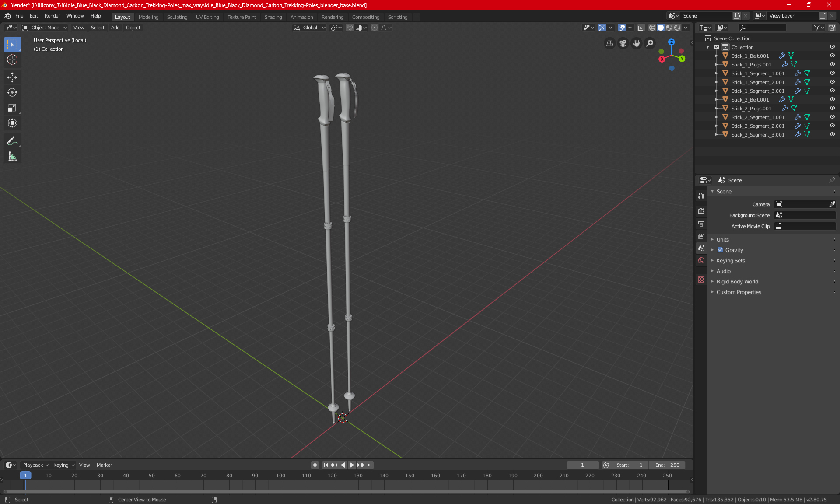This screenshot has height=504, width=840.
Task: Switch to material preview shading
Action: point(669,28)
